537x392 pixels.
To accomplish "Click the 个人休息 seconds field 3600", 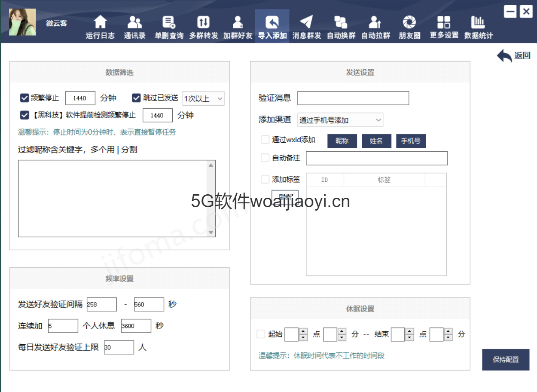I will point(136,326).
